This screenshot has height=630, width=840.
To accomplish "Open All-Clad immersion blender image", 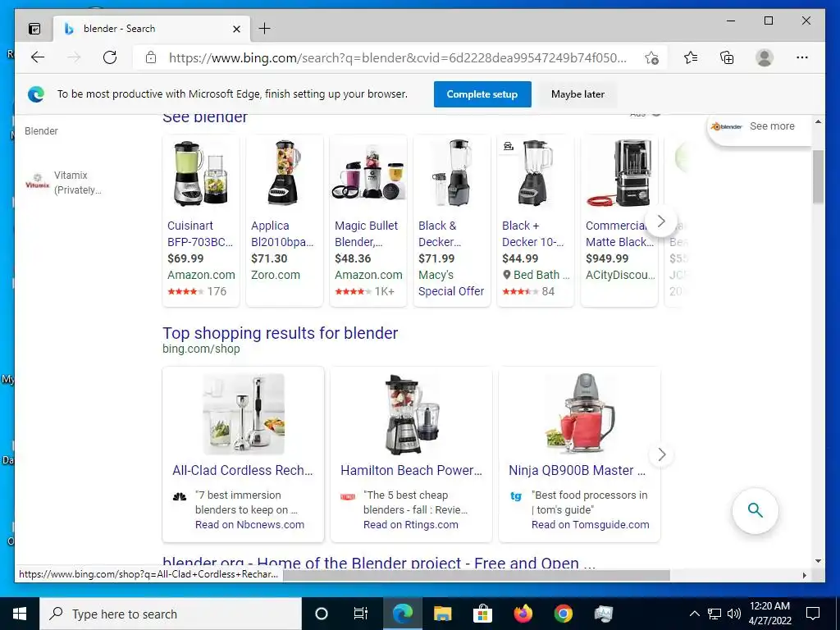I will pyautogui.click(x=243, y=414).
